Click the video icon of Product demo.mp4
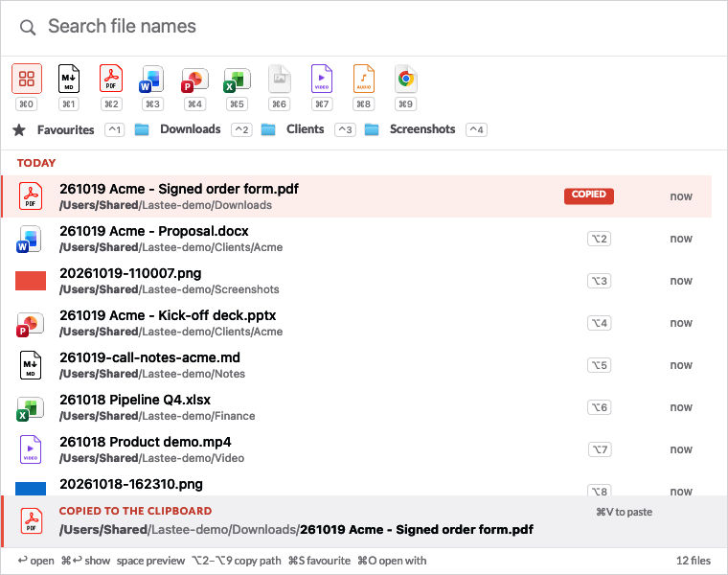The image size is (728, 575). [x=31, y=449]
